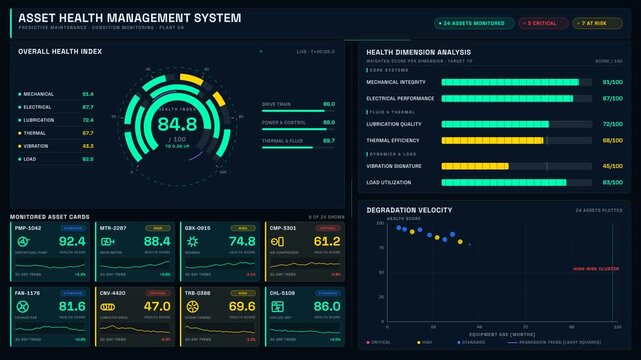Click the chiller unit icon on CHL-5109 card

click(x=278, y=306)
